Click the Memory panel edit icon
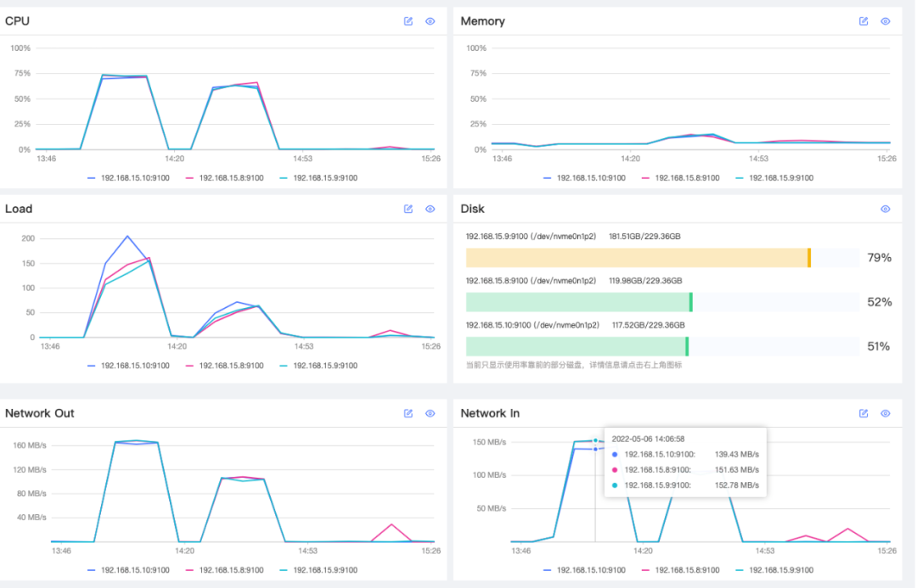Screen dimensions: 917x588 [x=864, y=21]
